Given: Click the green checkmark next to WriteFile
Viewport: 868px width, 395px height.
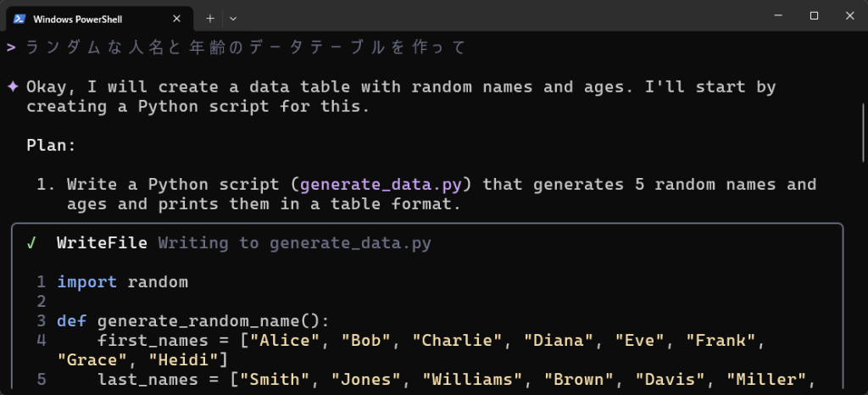Looking at the screenshot, I should click(x=31, y=243).
